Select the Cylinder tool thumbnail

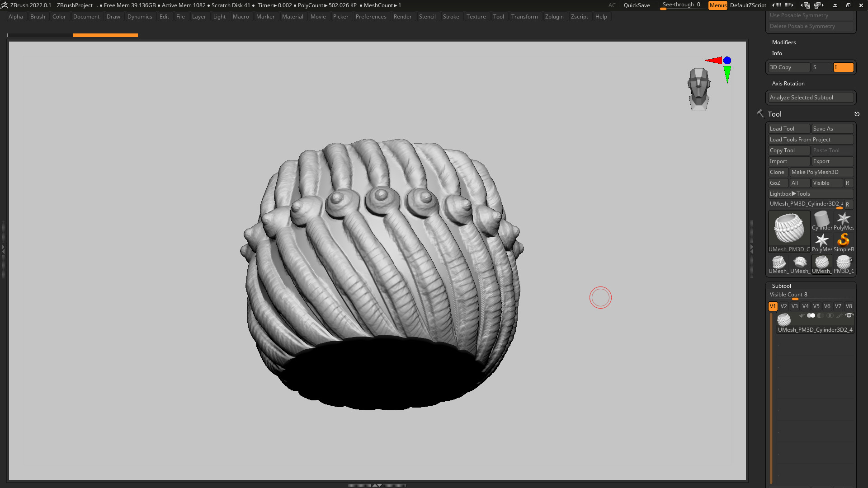pos(821,221)
